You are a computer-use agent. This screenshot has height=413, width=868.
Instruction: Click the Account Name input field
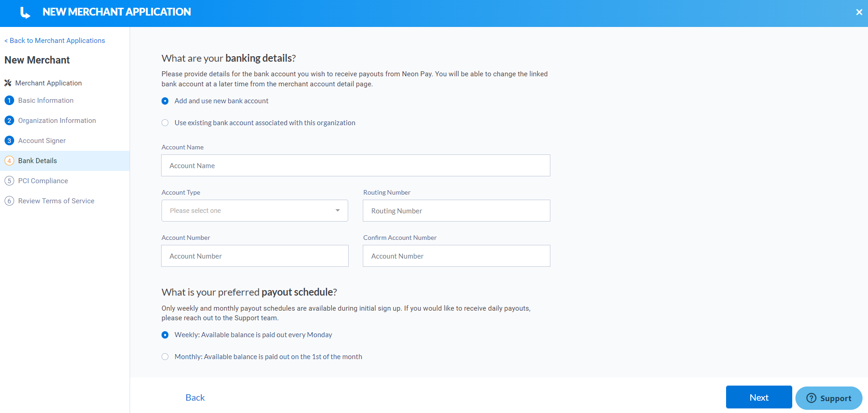(x=356, y=165)
